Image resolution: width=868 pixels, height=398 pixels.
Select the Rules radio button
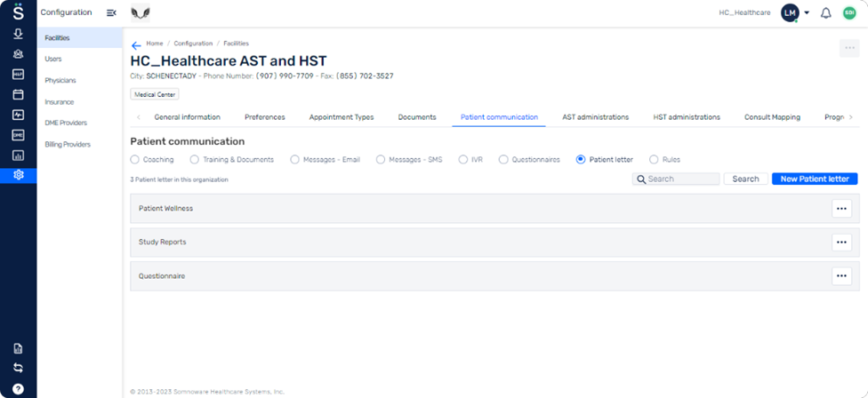pos(654,159)
